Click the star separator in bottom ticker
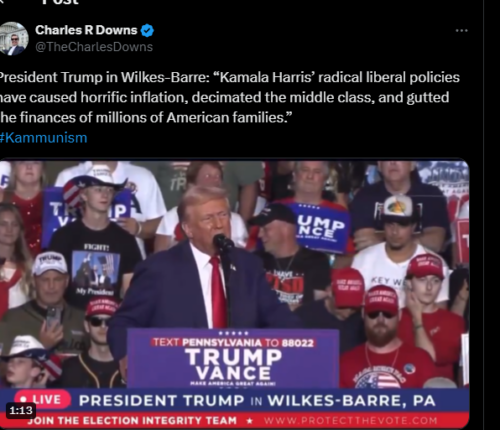Screen dimensions: 500x430 click(x=250, y=421)
